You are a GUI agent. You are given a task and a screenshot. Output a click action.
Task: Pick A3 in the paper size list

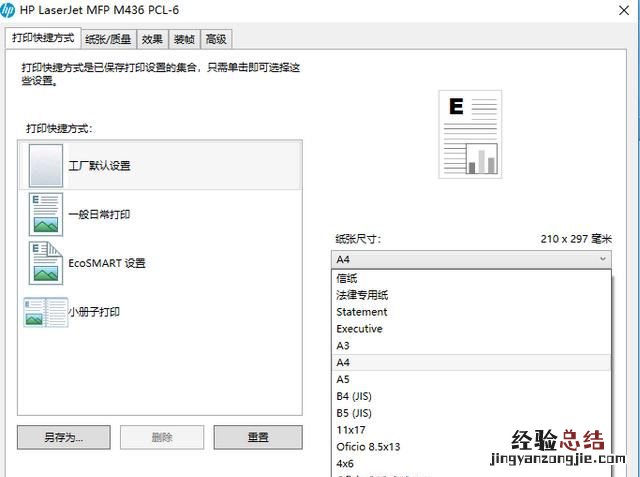[x=471, y=346]
